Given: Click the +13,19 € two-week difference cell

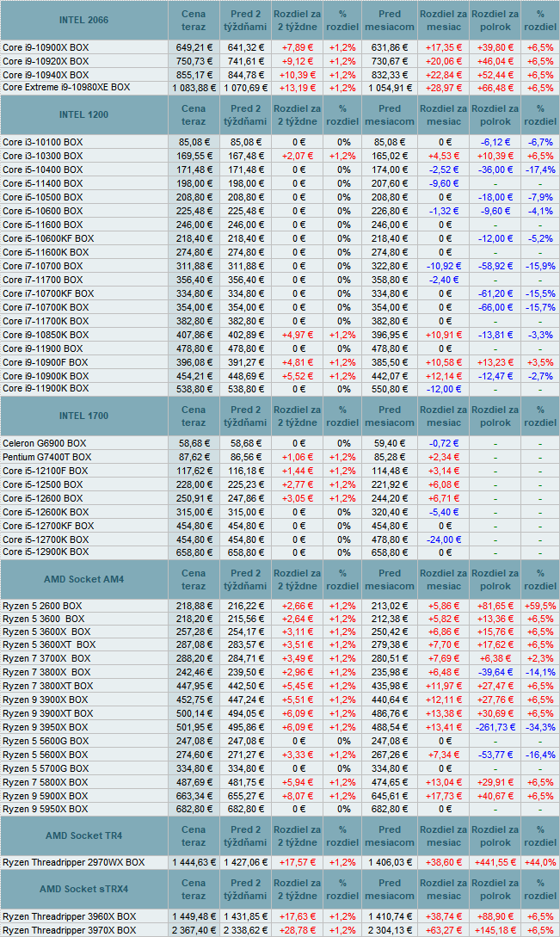Looking at the screenshot, I should (298, 88).
